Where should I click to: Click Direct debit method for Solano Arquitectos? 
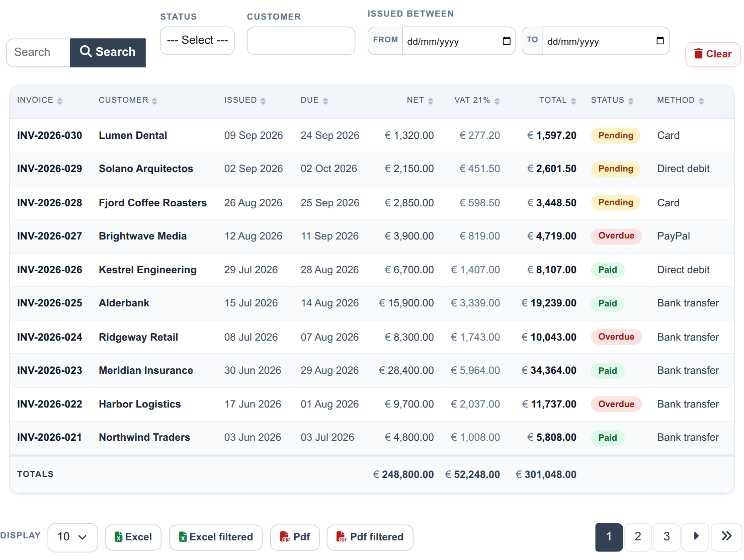click(683, 169)
